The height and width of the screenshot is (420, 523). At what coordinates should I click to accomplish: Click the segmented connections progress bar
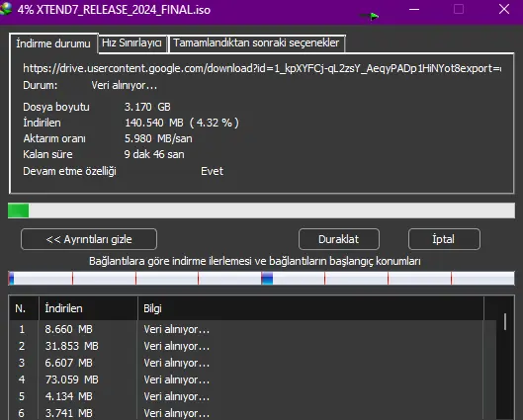click(x=261, y=279)
